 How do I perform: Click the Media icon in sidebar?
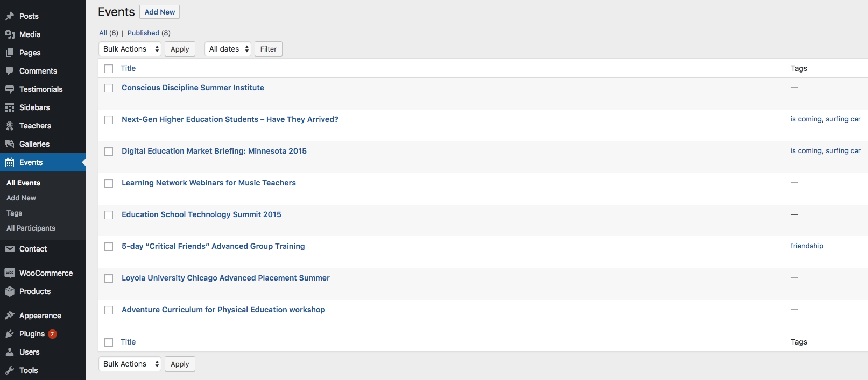coord(10,34)
